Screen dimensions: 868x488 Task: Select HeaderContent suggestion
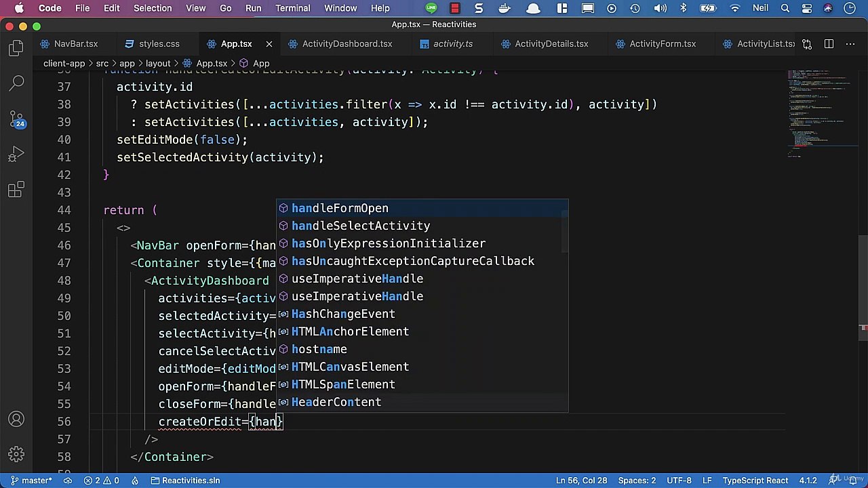pos(422,402)
